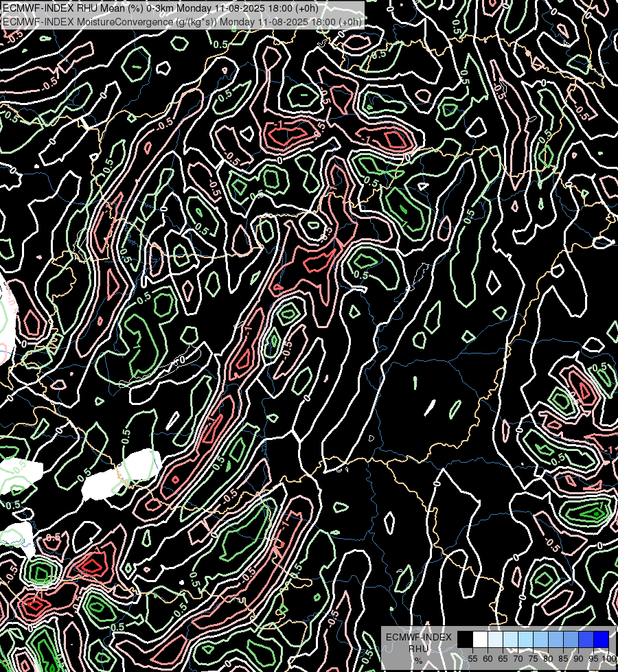Click the 'ECMWF-INDEX' label in the legend box
The image size is (618, 672).
[x=419, y=637]
